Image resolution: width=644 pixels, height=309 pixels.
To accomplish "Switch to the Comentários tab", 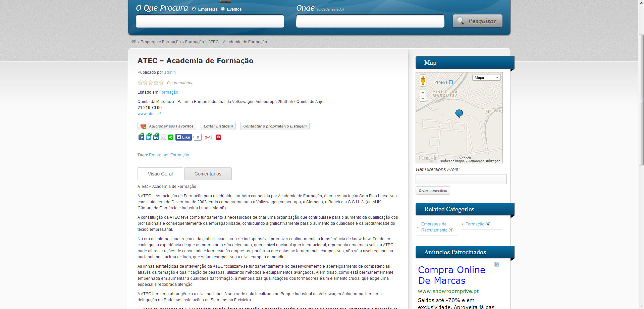I will click(x=208, y=174).
